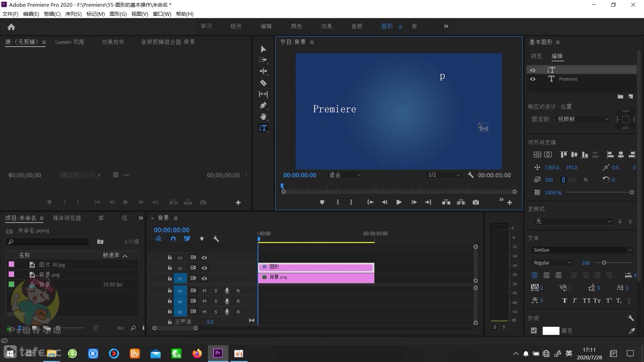644x362 pixels.
Task: Open the pin-to dropdown 视频帧
Action: coord(583,119)
